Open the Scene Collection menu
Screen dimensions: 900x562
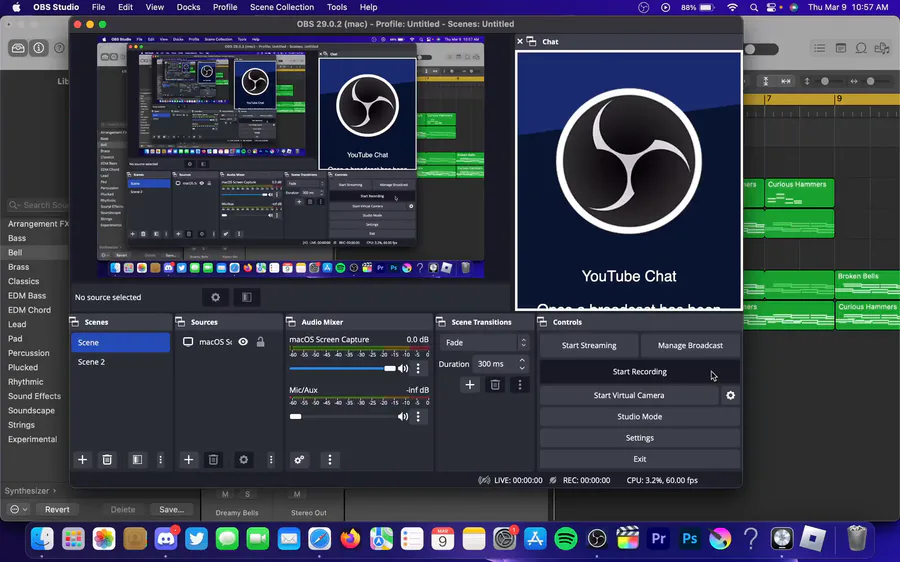[x=281, y=7]
